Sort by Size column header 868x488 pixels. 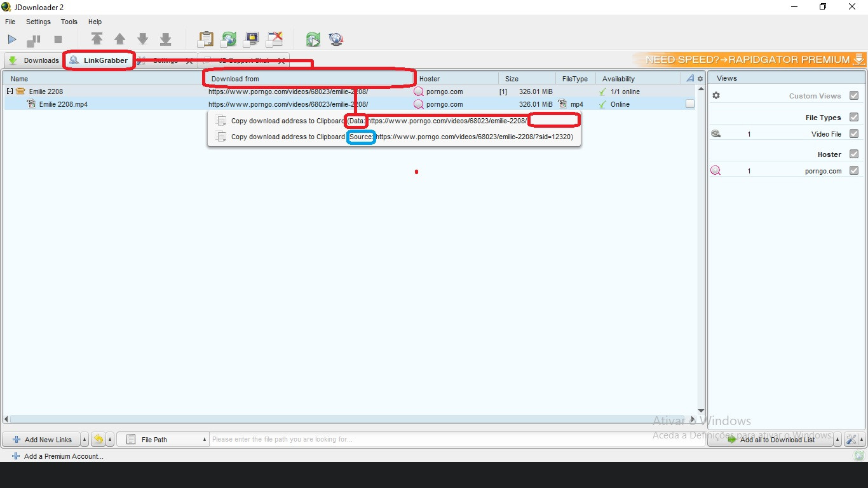527,79
